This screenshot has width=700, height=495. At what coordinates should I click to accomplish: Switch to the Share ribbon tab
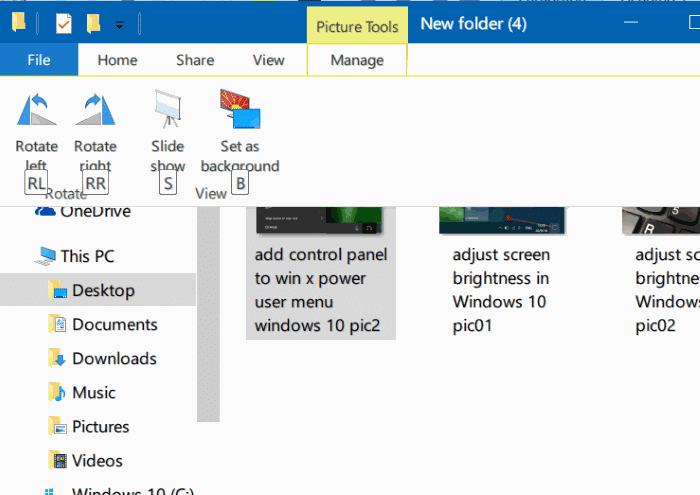(195, 60)
